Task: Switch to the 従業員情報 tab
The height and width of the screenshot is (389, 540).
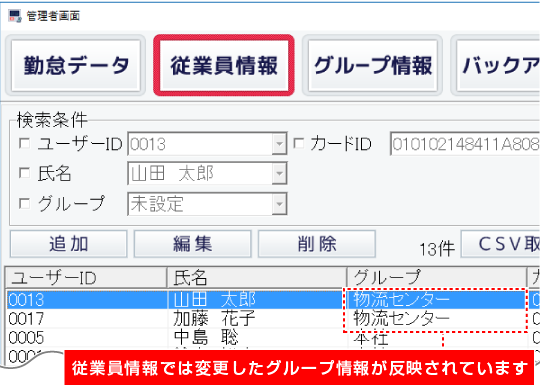Action: pyautogui.click(x=224, y=65)
